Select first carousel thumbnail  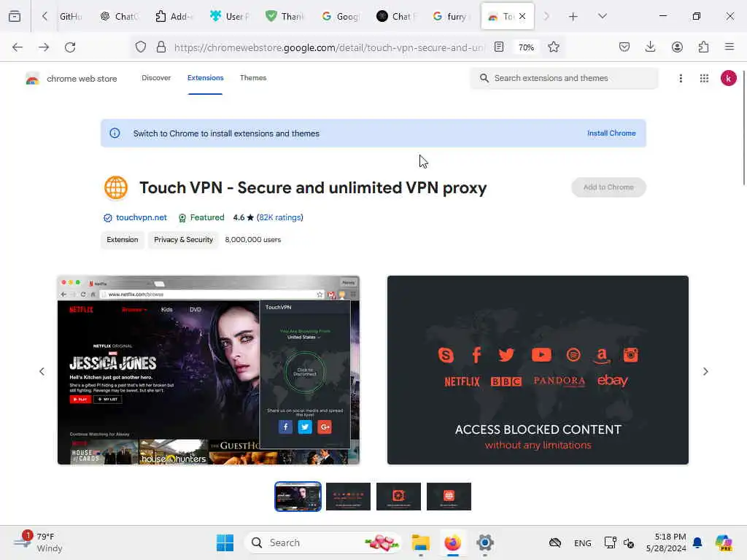(298, 497)
